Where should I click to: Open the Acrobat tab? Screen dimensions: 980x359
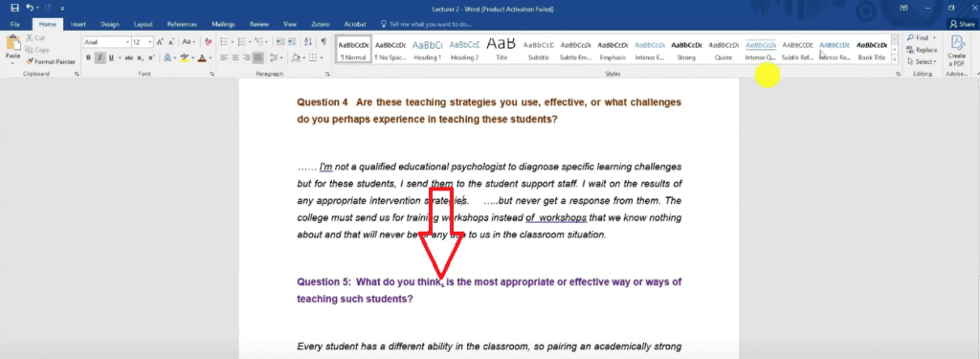pos(355,24)
